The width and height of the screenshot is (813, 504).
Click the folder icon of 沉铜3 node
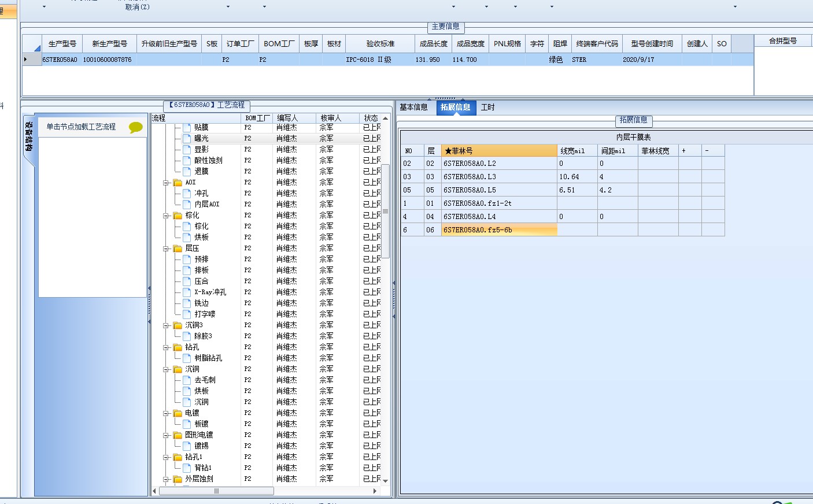point(178,325)
